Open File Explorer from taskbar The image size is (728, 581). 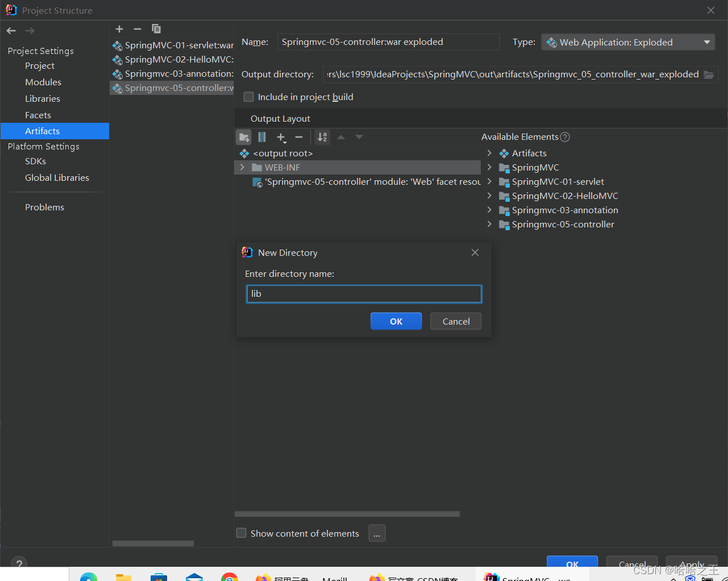(124, 577)
